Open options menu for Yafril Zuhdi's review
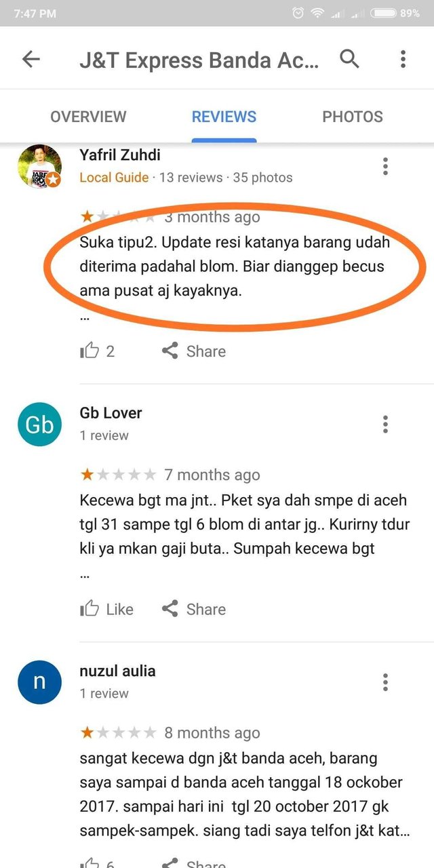Image resolution: width=434 pixels, height=868 pixels. pyautogui.click(x=385, y=166)
